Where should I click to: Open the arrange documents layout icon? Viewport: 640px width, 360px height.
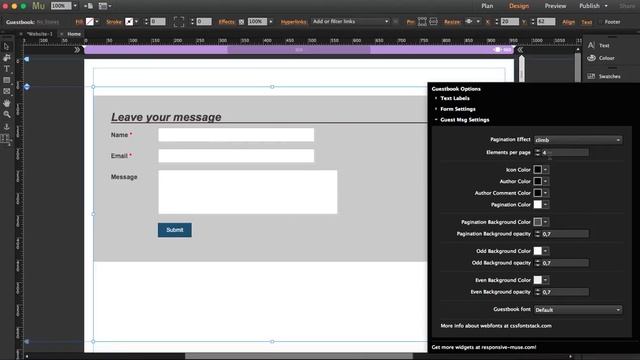pyautogui.click(x=104, y=6)
